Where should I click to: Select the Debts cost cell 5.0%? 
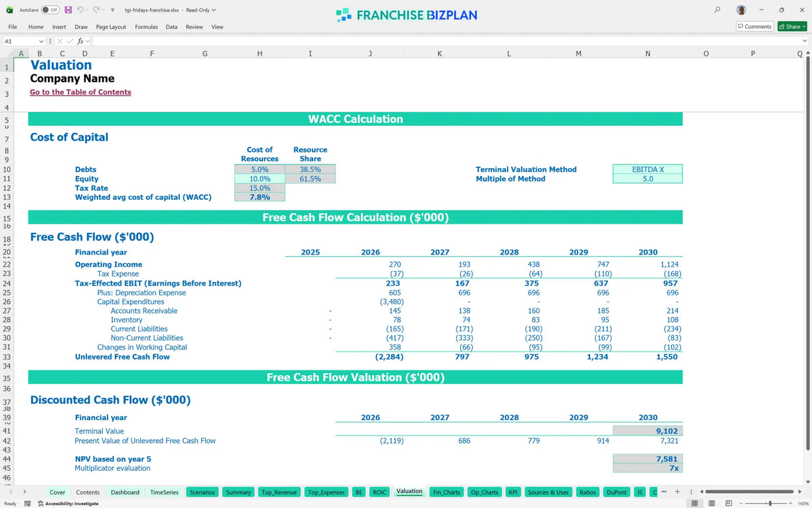pyautogui.click(x=260, y=169)
